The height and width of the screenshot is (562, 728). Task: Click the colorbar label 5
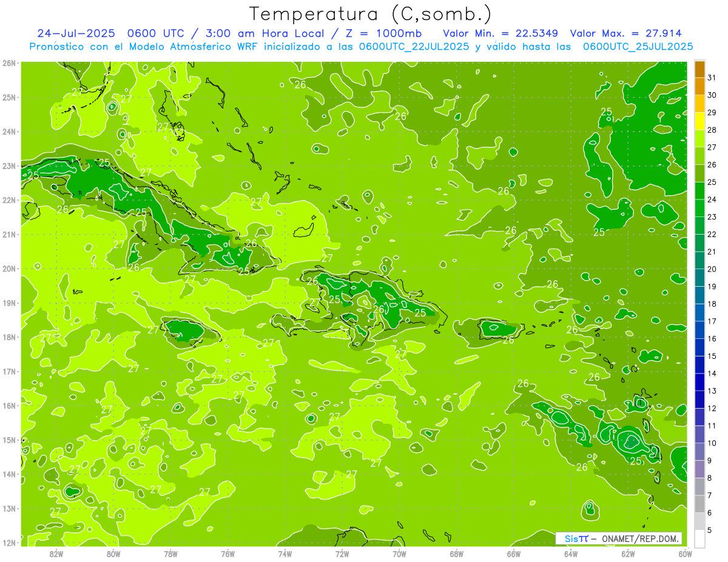coord(710,530)
